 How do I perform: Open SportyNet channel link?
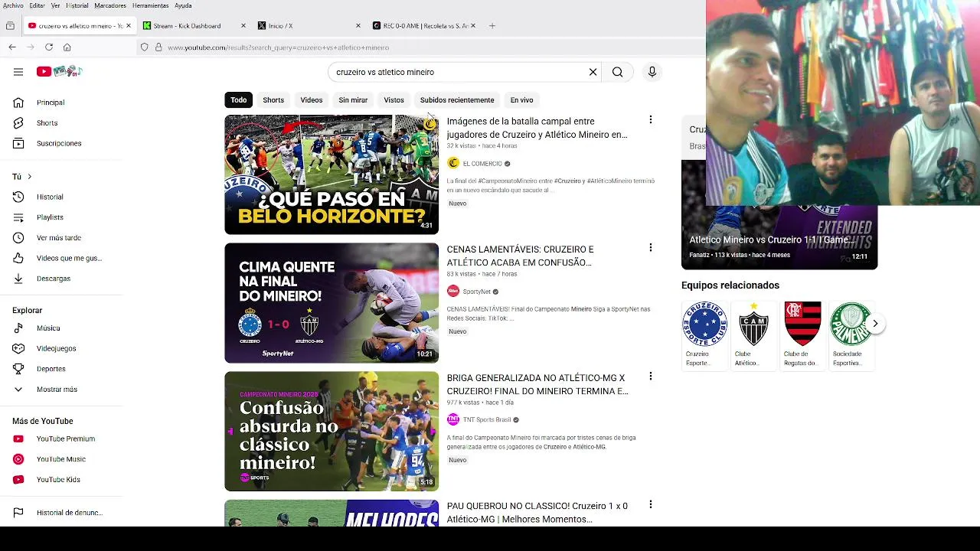[476, 292]
